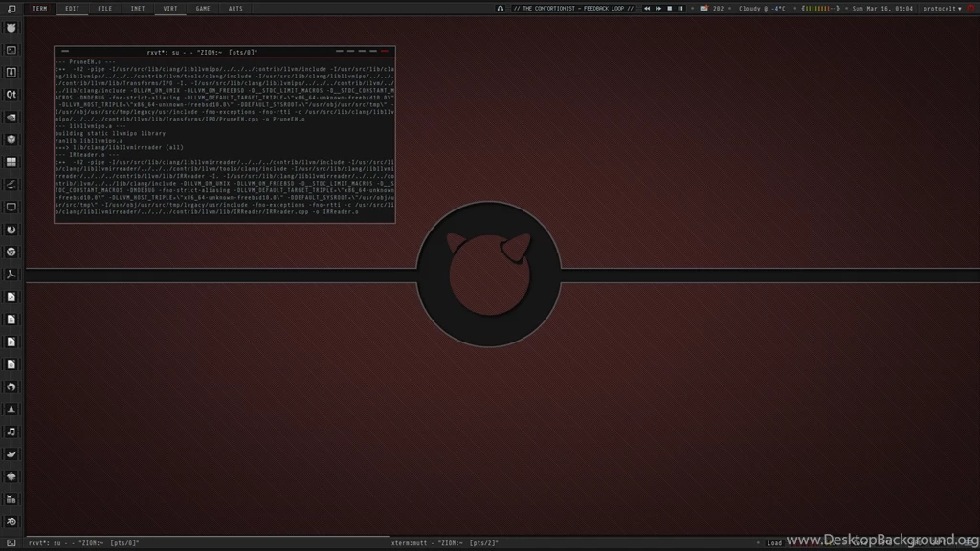Open the Adobe Reader PDF icon in sidebar
The width and height of the screenshot is (980, 551).
tap(11, 275)
